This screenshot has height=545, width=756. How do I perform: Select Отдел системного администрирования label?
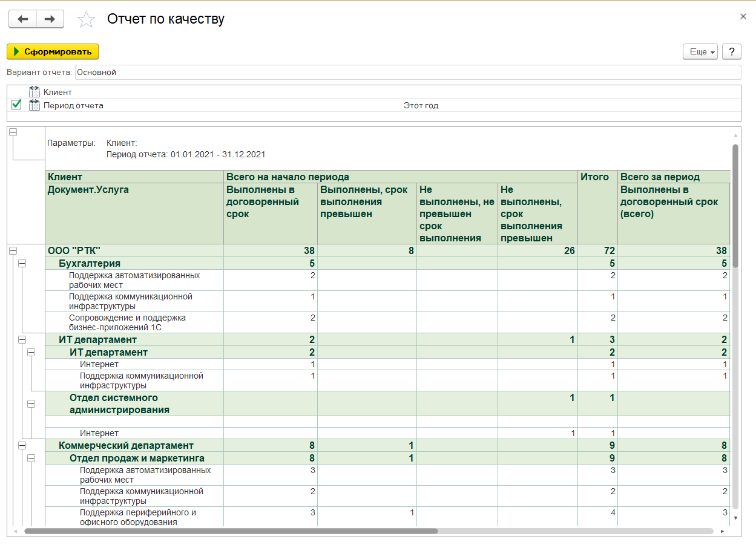pos(119,403)
